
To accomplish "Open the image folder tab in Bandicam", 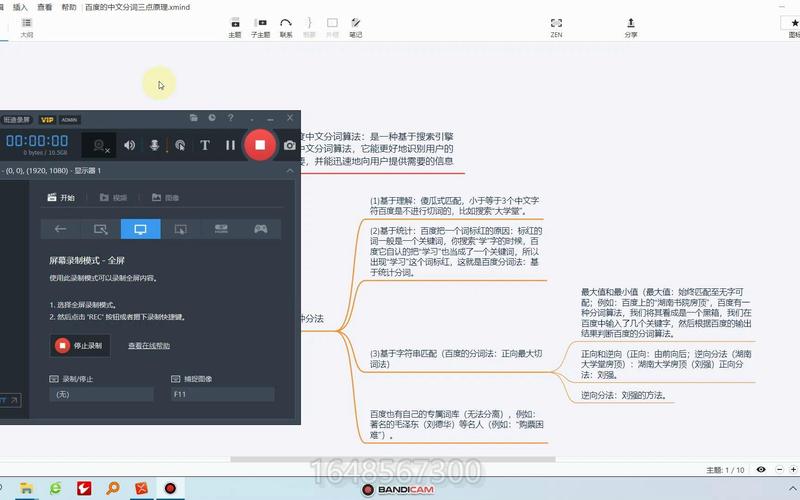I will point(165,197).
